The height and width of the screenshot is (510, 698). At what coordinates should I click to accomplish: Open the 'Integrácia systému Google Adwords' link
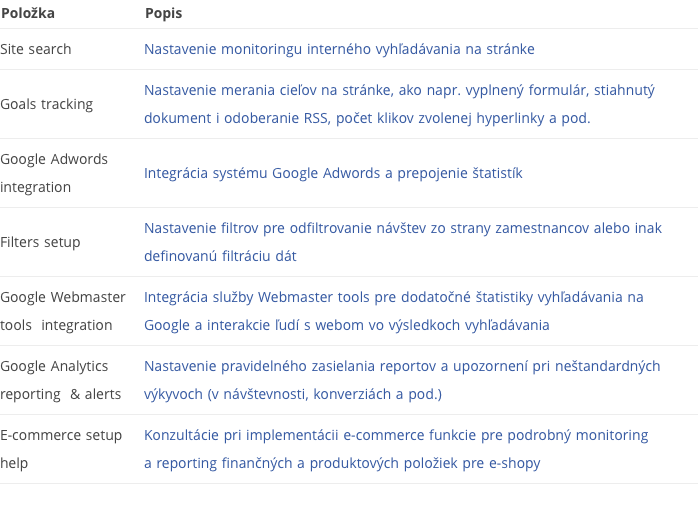click(x=333, y=173)
